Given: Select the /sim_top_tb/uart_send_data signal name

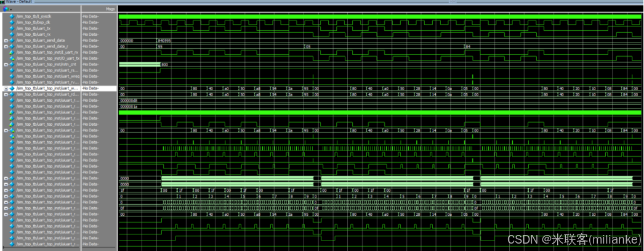Looking at the screenshot, I should point(40,40).
